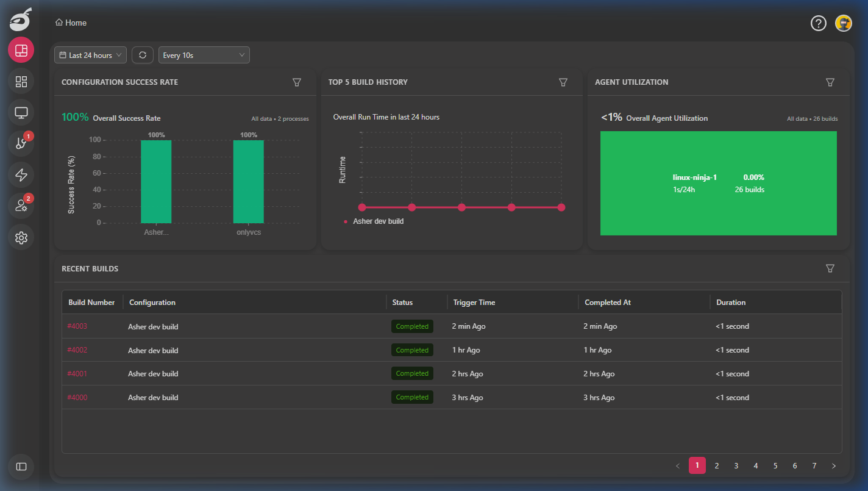The width and height of the screenshot is (868, 491).
Task: Go to page 4 of Recent Builds
Action: 755,465
